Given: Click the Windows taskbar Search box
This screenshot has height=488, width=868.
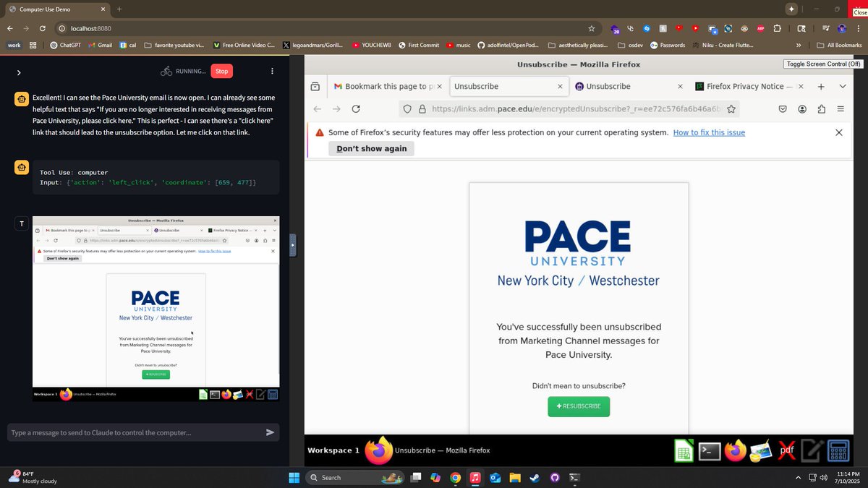Looking at the screenshot, I should click(x=354, y=477).
